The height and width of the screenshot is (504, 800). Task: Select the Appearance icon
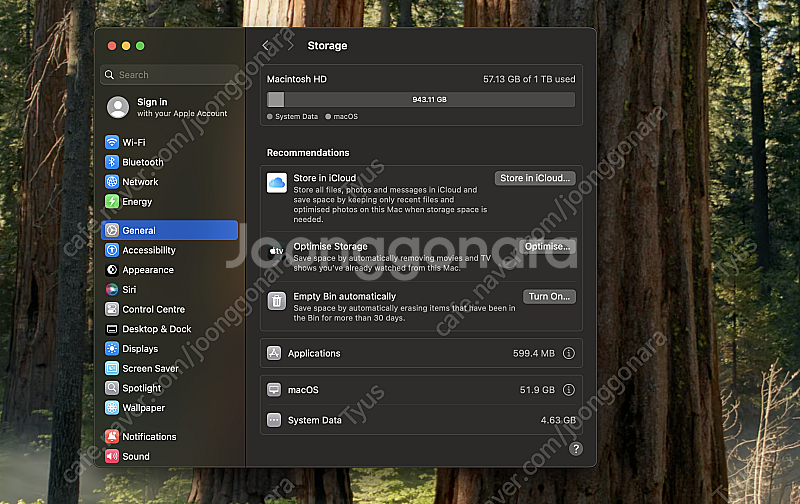(112, 270)
